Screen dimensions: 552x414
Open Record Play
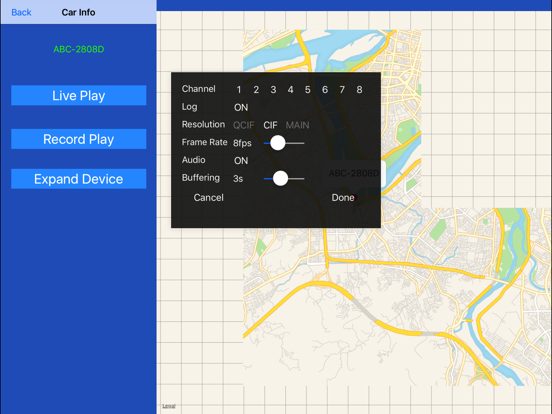[x=79, y=139]
